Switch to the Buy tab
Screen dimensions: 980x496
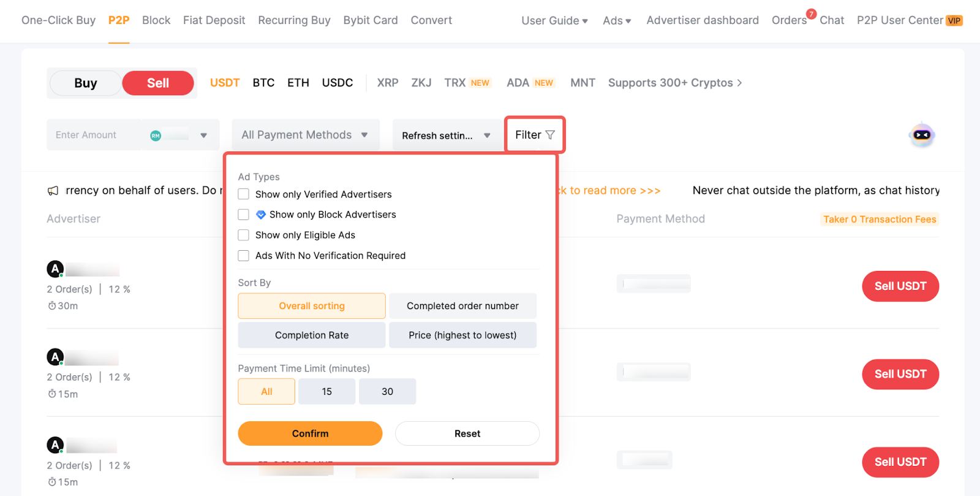click(86, 83)
